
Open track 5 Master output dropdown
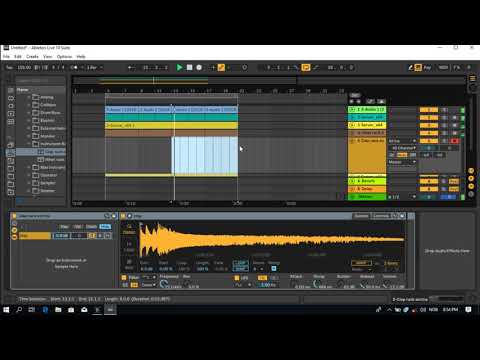tap(403, 162)
